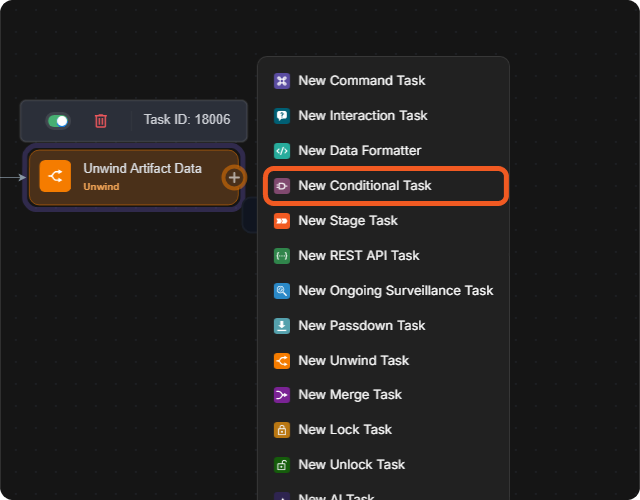Click the Passdown Task download icon
The image size is (640, 500).
click(282, 326)
